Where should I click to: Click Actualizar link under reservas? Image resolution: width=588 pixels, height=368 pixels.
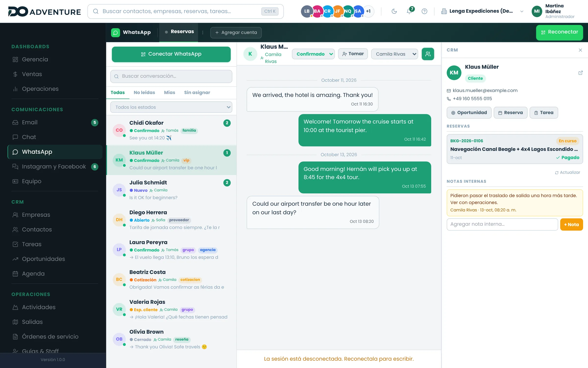(x=567, y=172)
